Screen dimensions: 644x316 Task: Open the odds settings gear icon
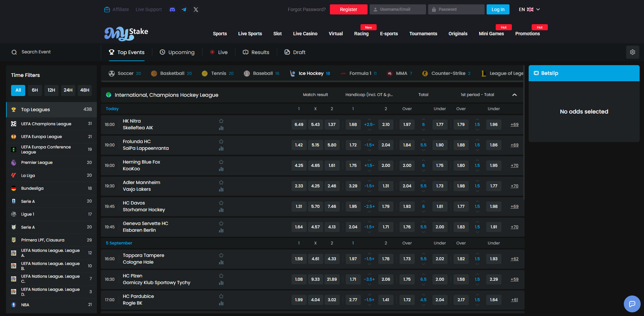click(633, 52)
